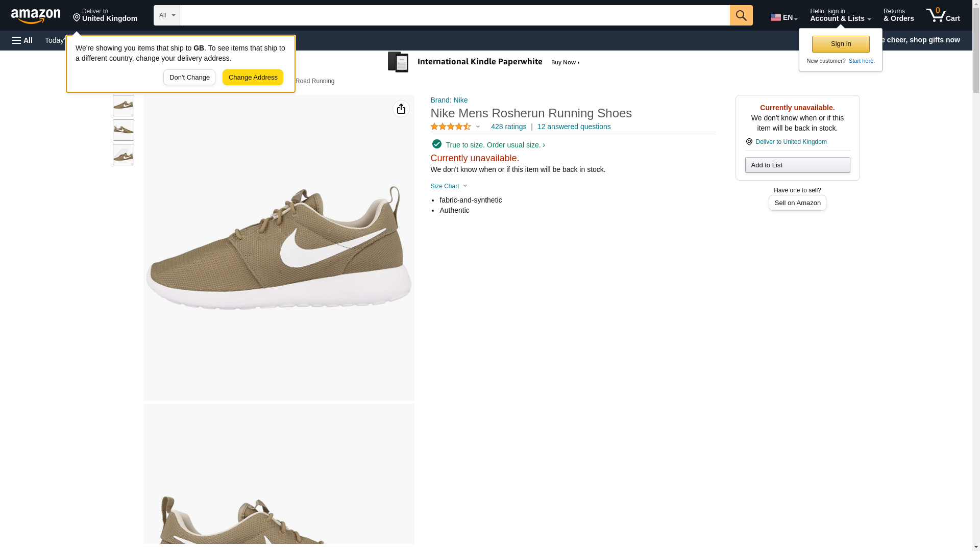Open Returns & Orders
This screenshot has width=980, height=551.
(x=898, y=15)
